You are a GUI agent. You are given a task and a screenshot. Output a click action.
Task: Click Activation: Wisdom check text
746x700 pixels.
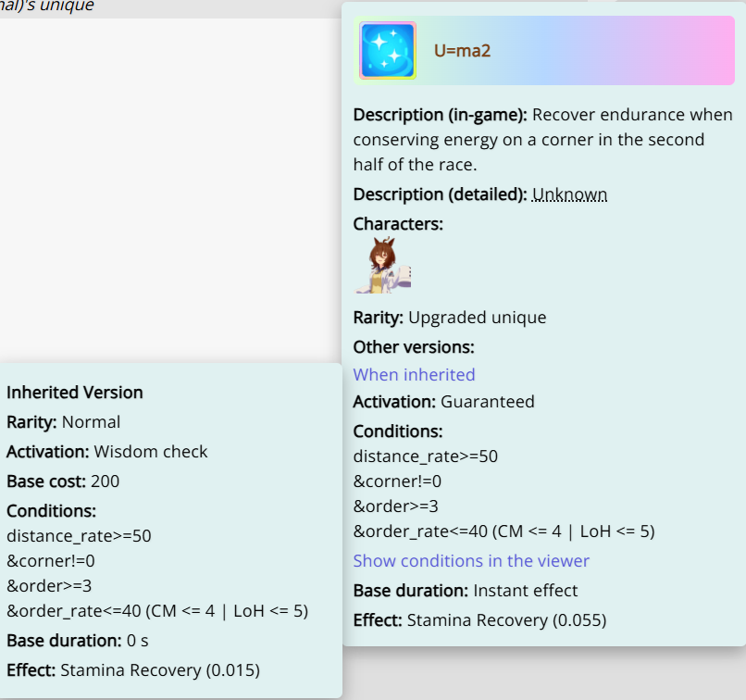pos(107,451)
